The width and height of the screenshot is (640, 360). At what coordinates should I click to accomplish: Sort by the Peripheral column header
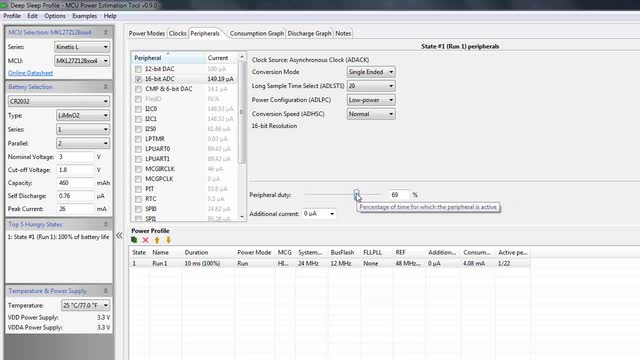click(168, 58)
